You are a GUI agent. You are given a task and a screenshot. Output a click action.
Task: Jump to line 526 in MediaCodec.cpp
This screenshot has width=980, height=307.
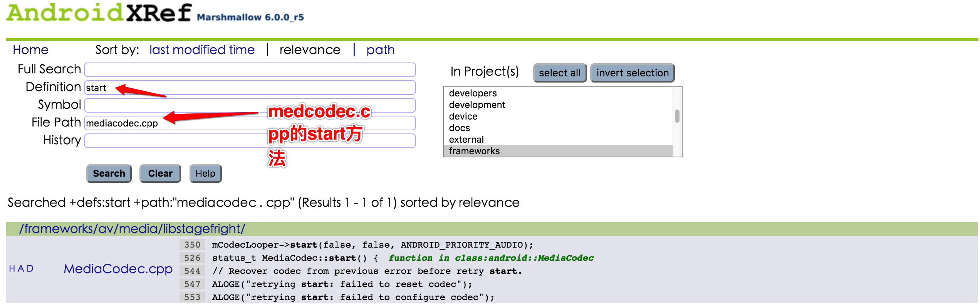(x=192, y=258)
